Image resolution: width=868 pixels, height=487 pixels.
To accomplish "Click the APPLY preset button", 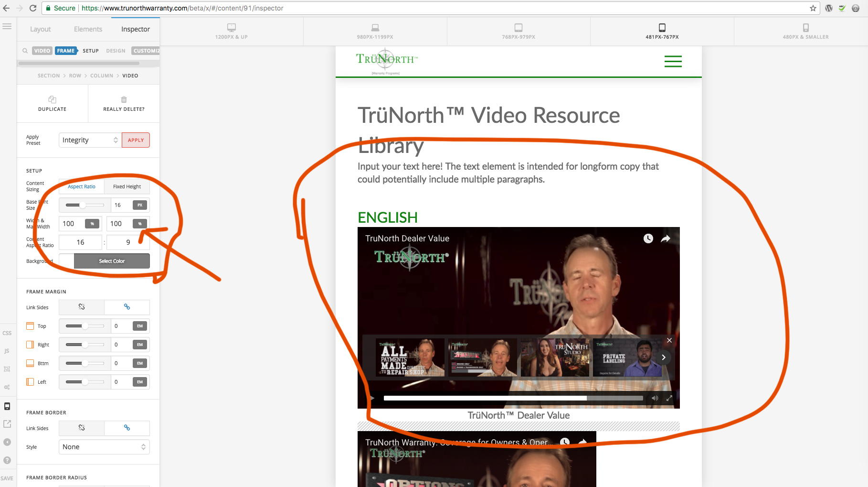I will coord(136,140).
